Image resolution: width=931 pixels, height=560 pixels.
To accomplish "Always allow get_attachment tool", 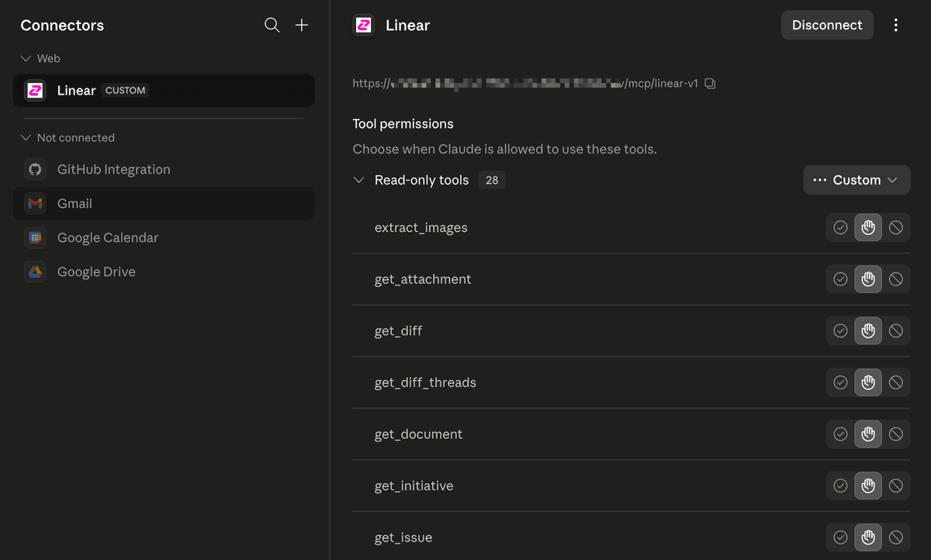I will (x=840, y=279).
